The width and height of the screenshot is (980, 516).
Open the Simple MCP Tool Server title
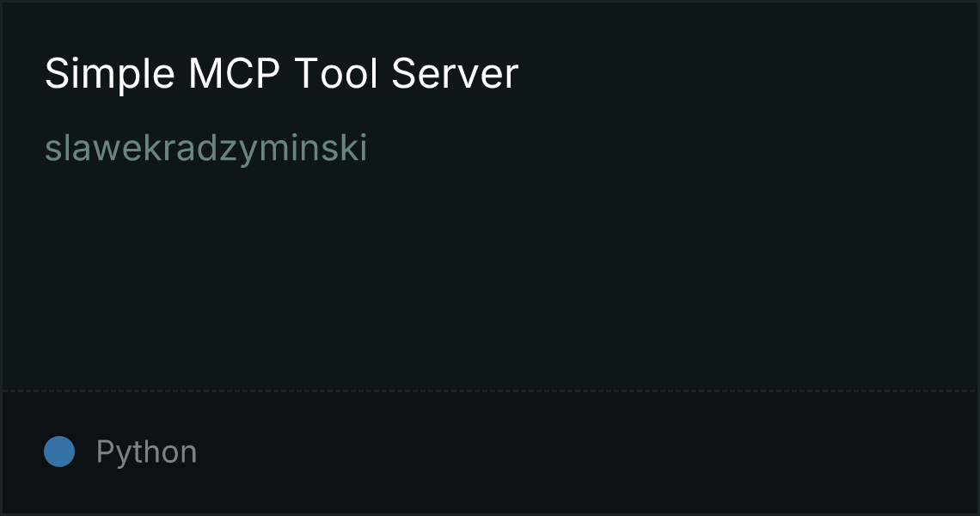(281, 74)
